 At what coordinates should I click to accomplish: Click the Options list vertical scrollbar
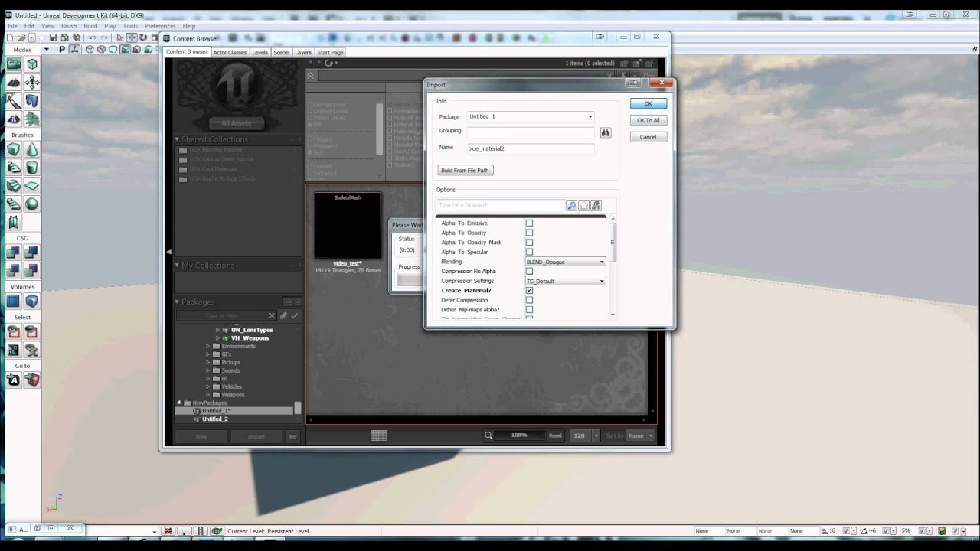tap(612, 267)
